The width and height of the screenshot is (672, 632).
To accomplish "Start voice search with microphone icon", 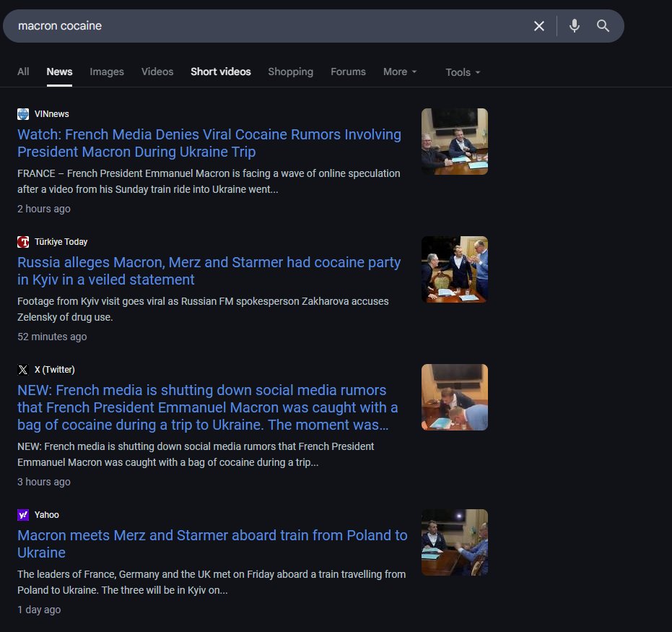I will 575,26.
